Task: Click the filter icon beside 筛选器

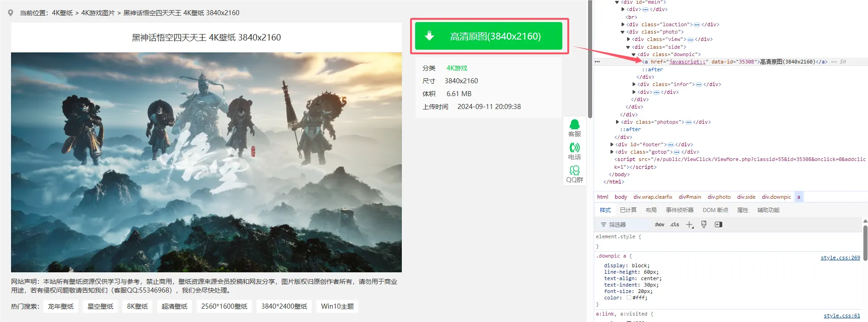Action: [x=604, y=224]
